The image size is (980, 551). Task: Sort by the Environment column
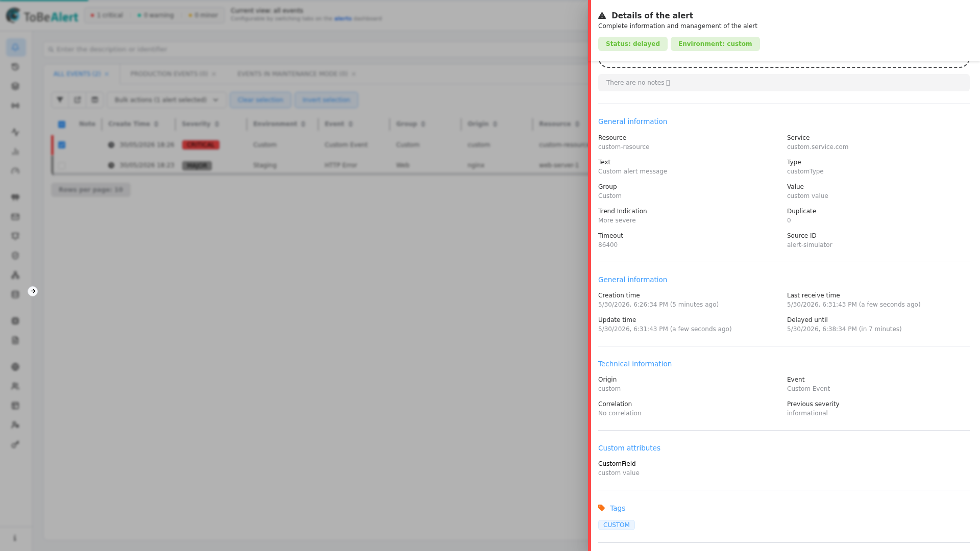pos(279,124)
